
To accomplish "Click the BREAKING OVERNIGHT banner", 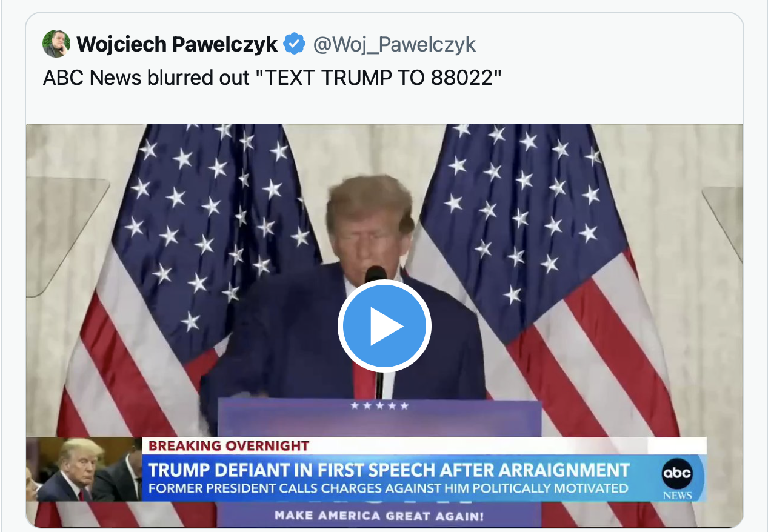I will [229, 446].
